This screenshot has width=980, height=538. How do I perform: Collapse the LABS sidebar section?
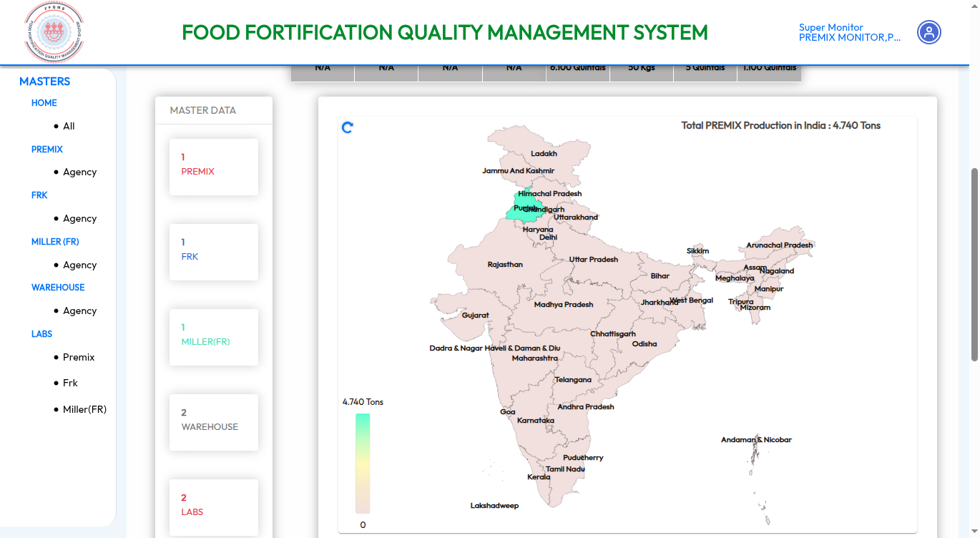tap(41, 334)
